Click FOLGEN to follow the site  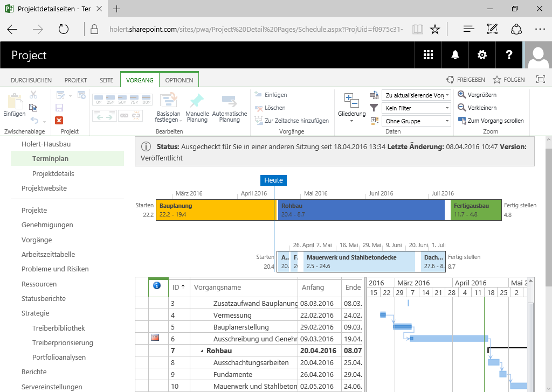click(509, 80)
